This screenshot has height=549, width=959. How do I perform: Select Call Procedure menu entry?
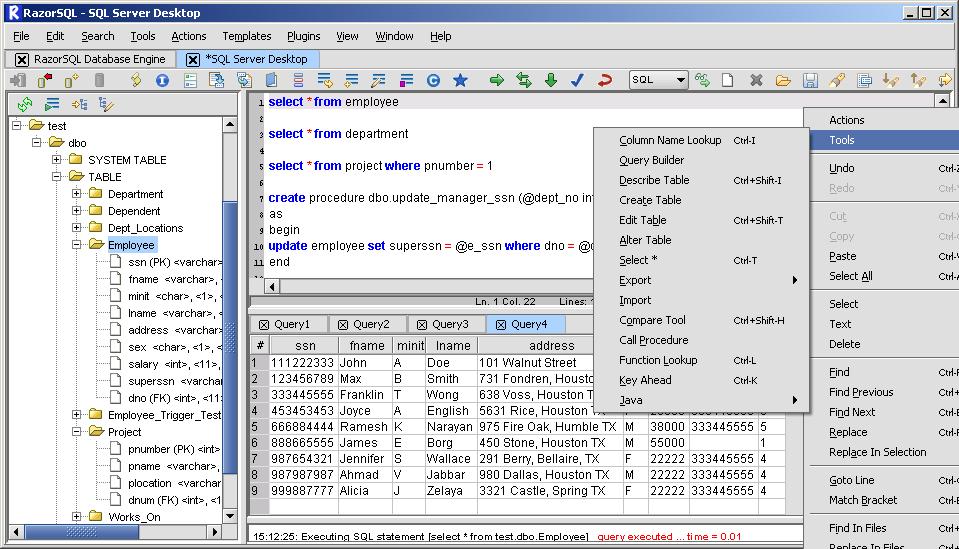tap(702, 340)
